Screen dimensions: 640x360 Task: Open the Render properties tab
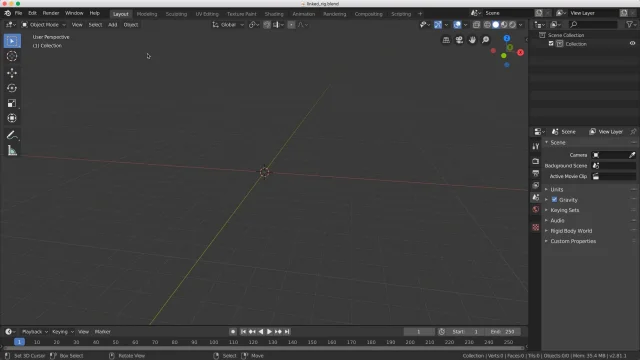[x=536, y=161]
